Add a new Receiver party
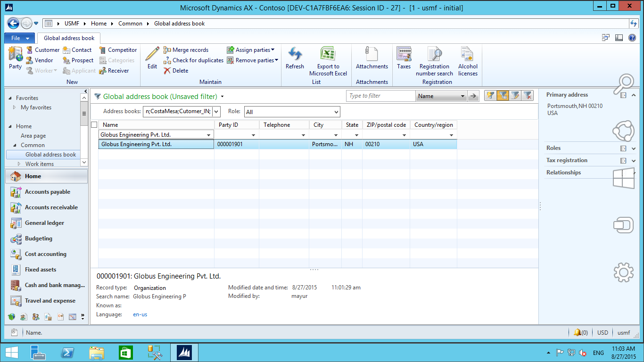This screenshot has height=362, width=644. click(114, 71)
